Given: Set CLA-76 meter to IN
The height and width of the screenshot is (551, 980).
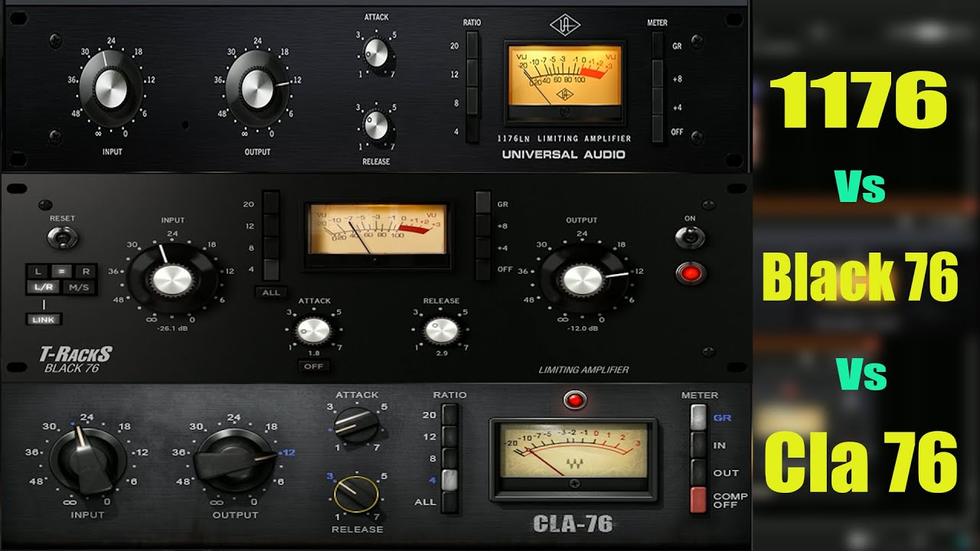Looking at the screenshot, I should (x=698, y=445).
